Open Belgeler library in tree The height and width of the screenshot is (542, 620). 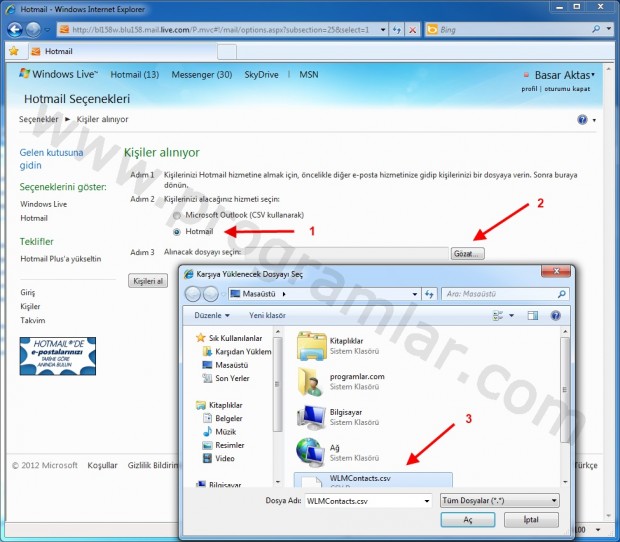[223, 418]
